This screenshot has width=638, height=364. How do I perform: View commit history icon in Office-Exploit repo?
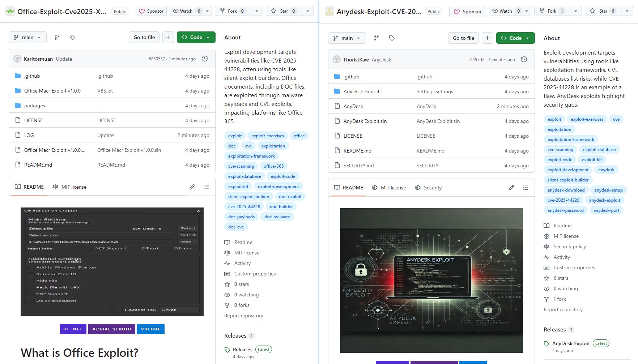point(205,59)
